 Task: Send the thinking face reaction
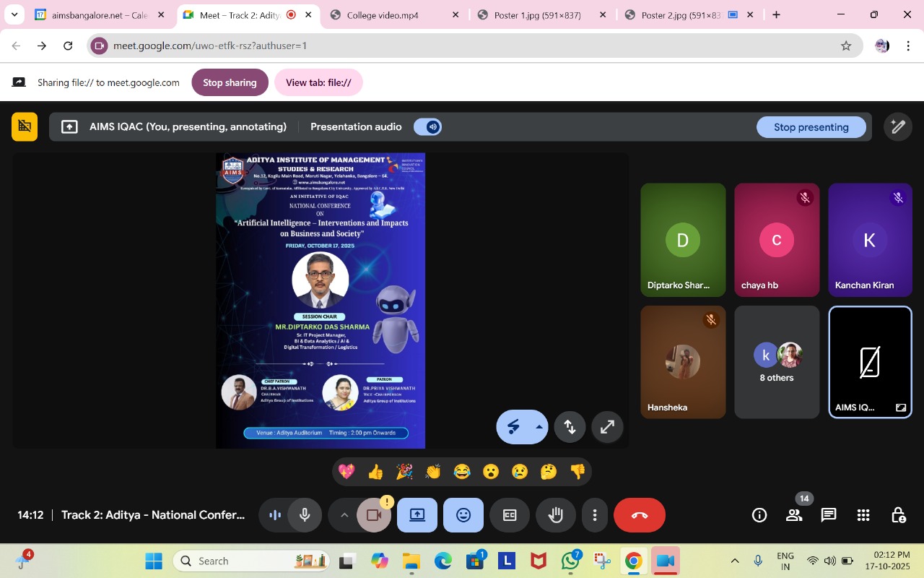549,472
